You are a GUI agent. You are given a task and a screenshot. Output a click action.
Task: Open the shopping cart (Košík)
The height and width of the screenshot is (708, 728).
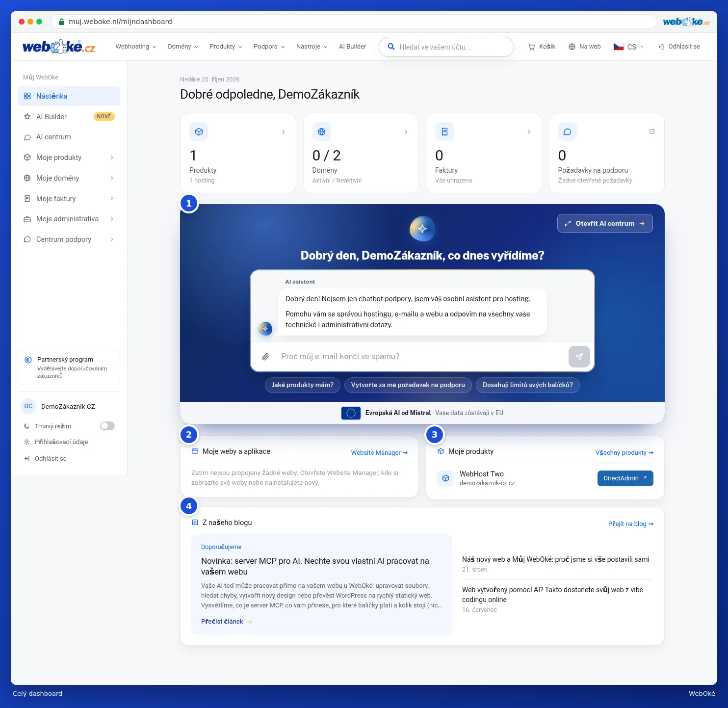pos(542,47)
